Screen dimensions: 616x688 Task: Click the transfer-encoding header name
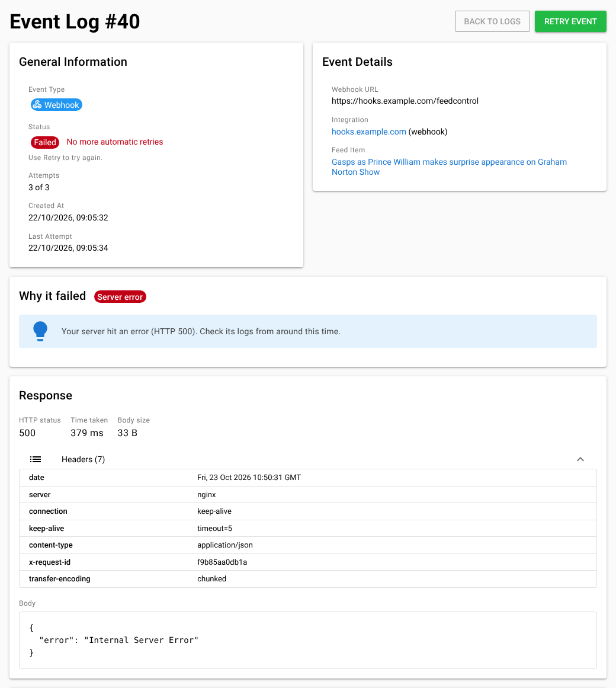[60, 579]
